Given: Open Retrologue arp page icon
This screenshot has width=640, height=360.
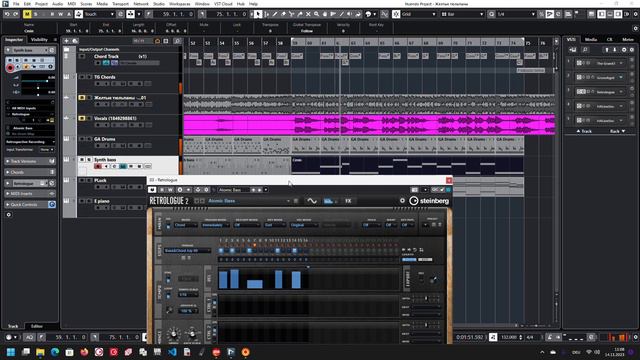Looking at the screenshot, I should click(x=329, y=201).
